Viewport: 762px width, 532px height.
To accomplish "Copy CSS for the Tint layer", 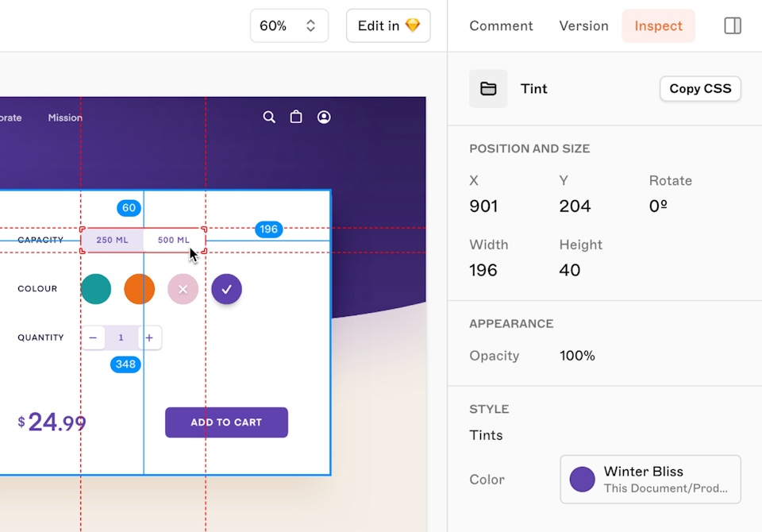I will tap(700, 88).
